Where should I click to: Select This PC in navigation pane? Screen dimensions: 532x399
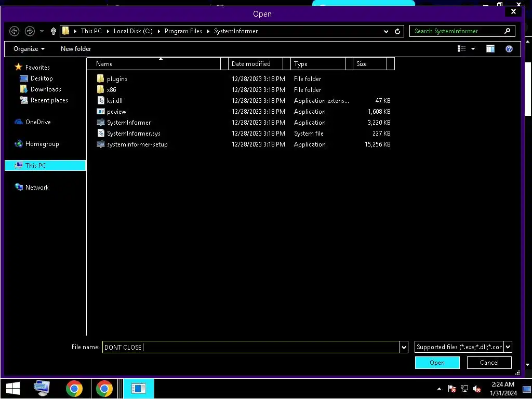pos(45,166)
